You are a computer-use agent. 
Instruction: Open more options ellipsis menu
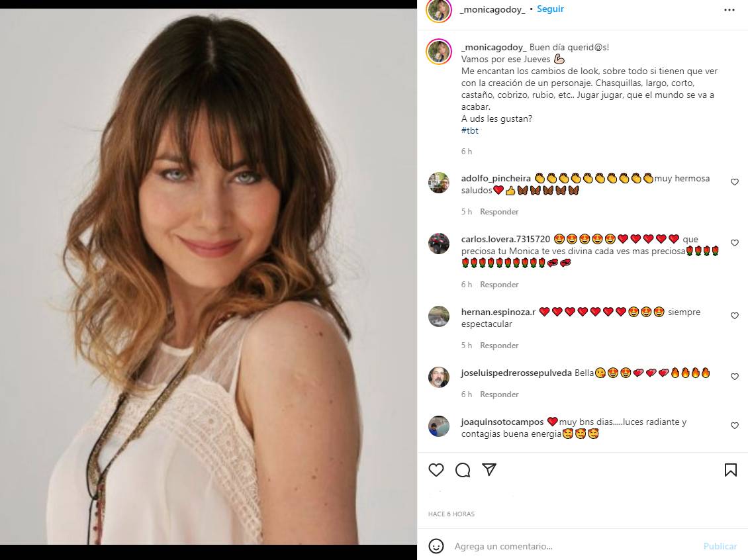tap(729, 10)
